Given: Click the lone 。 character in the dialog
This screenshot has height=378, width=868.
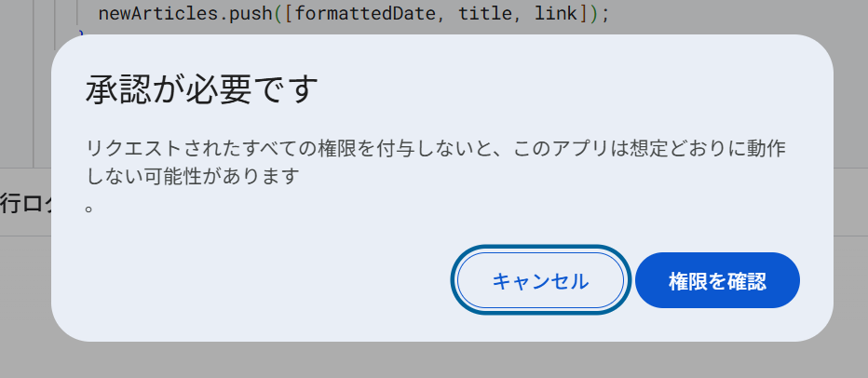Looking at the screenshot, I should click(89, 206).
